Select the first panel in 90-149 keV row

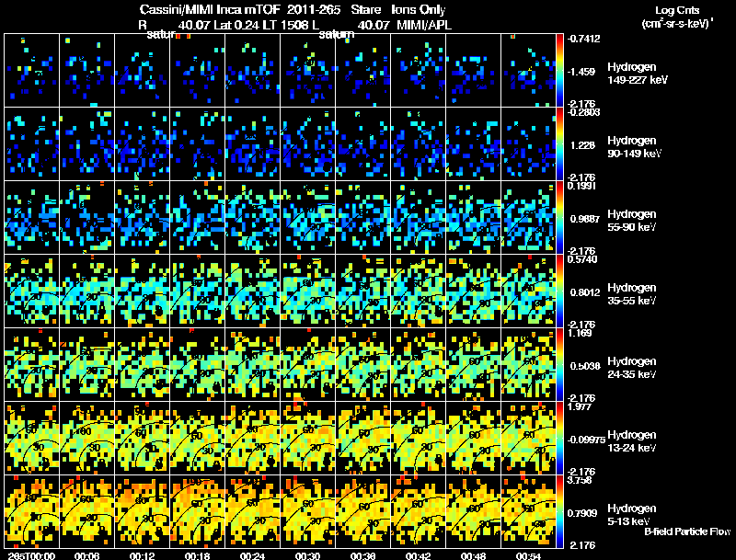31,144
